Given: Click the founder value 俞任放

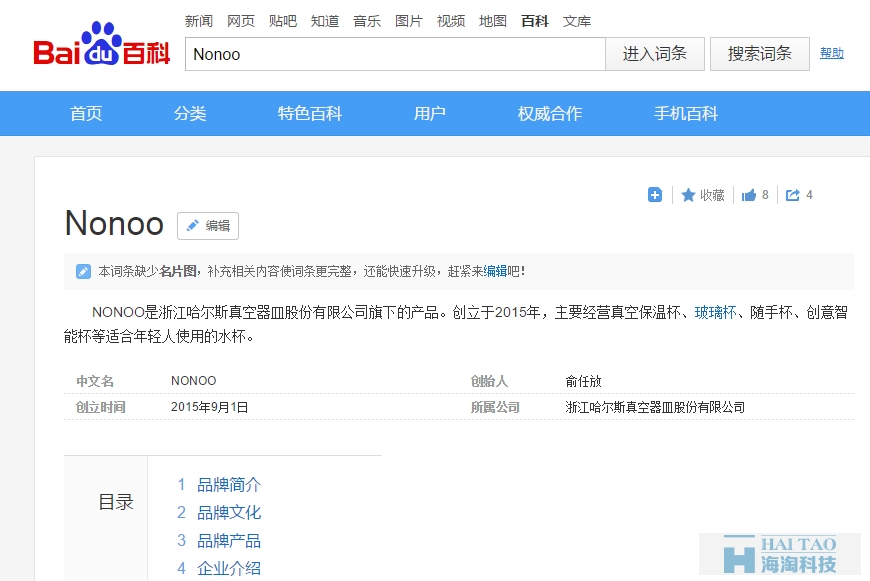Looking at the screenshot, I should click(583, 381).
